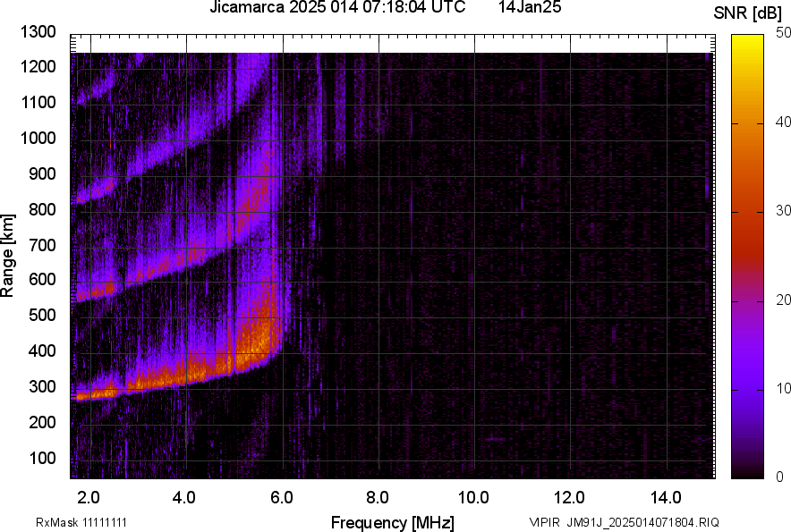Click the range tick label '400'
This screenshot has height=532, width=791.
click(x=42, y=350)
